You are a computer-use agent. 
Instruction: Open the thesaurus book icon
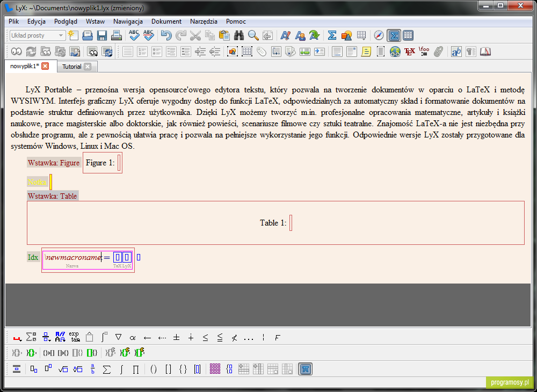[x=485, y=52]
